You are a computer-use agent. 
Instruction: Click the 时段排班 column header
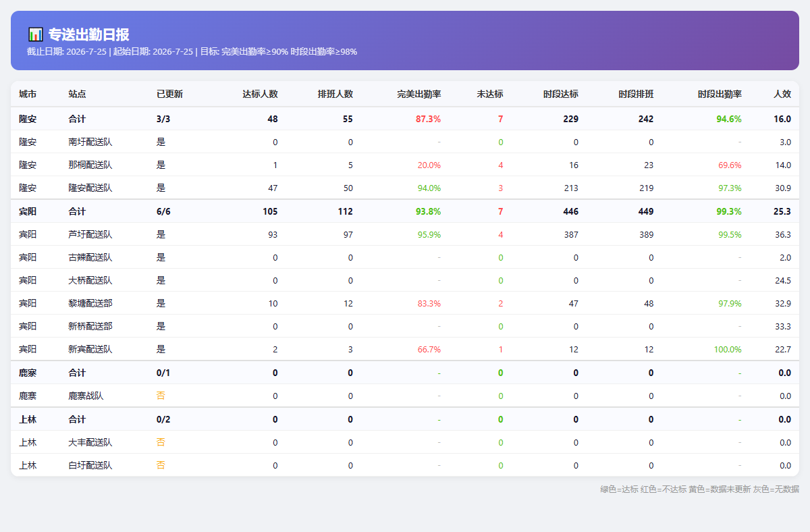click(636, 94)
